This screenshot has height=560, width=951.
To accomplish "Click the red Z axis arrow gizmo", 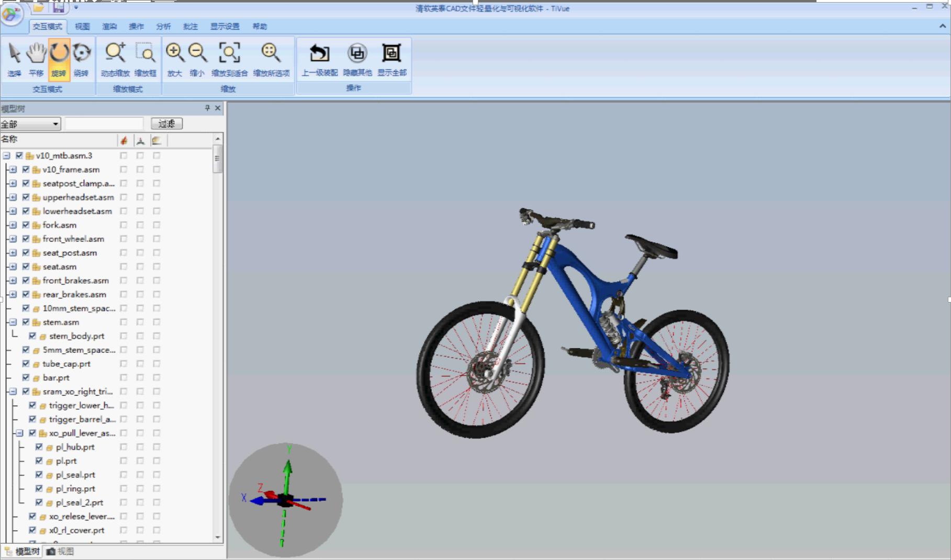I will pos(270,494).
